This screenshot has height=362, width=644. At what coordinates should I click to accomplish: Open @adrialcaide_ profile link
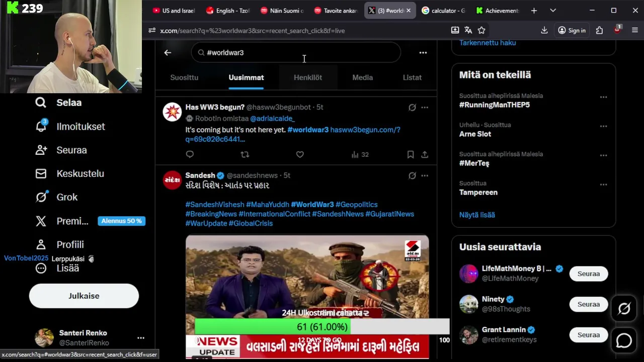[272, 119]
